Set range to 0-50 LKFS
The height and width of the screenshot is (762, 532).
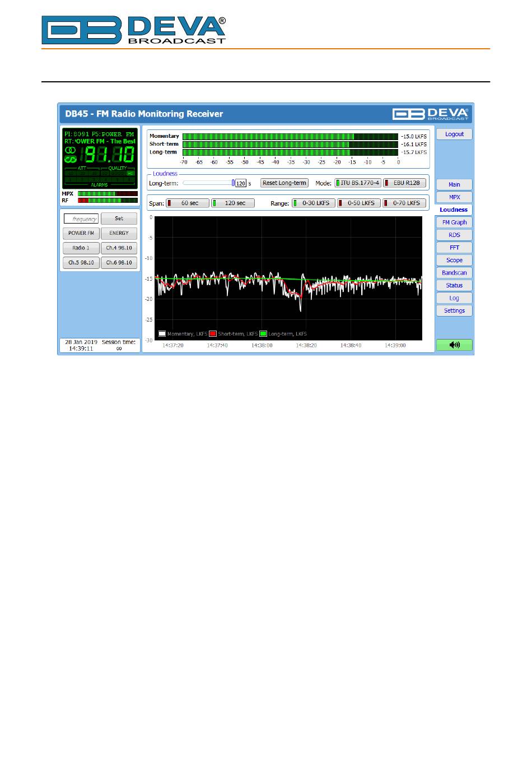coord(358,203)
